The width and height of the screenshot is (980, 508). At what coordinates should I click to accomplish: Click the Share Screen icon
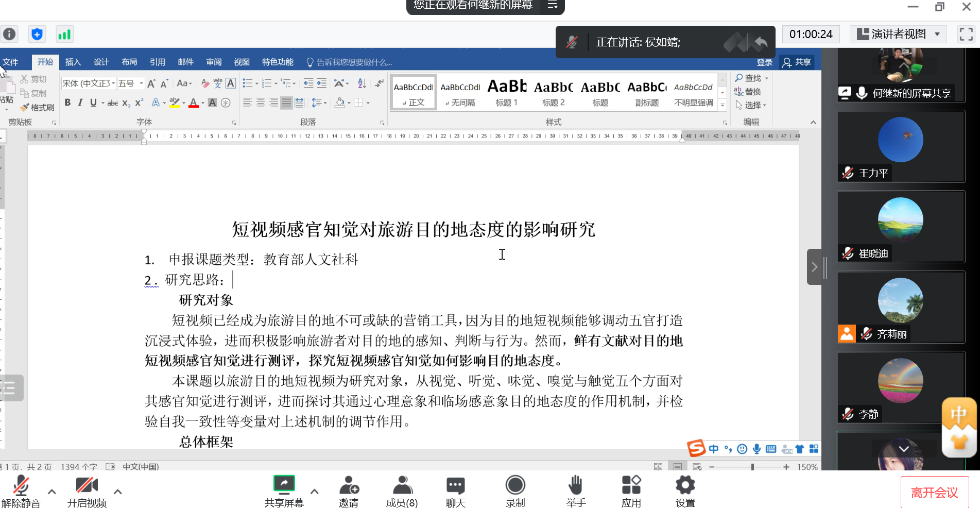[x=284, y=486]
